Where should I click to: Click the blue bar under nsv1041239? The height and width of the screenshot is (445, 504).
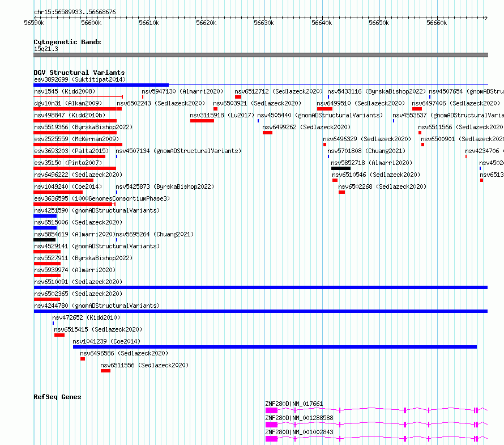coord(275,347)
